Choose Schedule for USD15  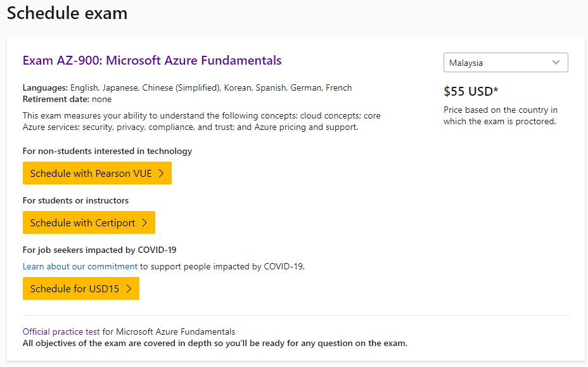pyautogui.click(x=81, y=288)
